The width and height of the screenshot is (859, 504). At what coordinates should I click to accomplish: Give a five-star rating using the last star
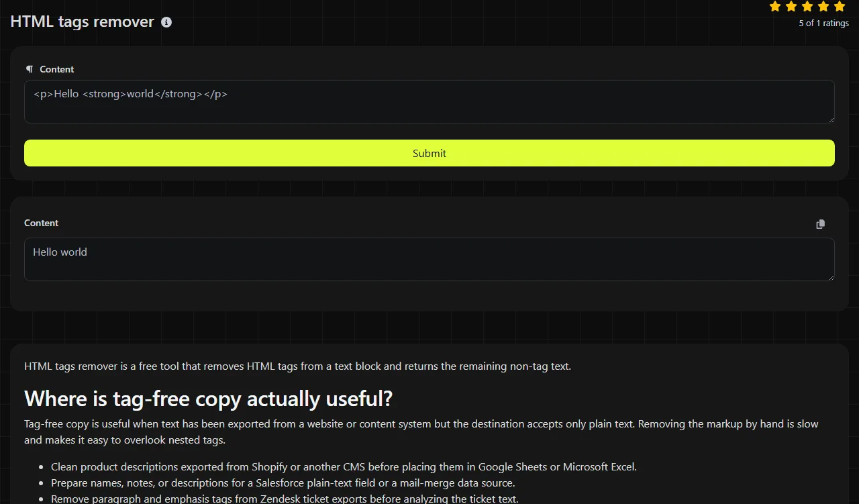click(840, 7)
